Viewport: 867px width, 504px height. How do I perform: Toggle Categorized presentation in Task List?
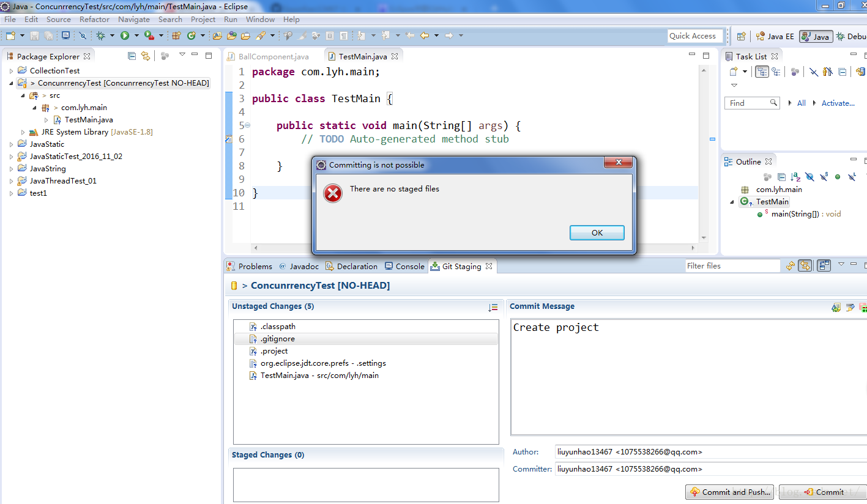click(x=762, y=72)
